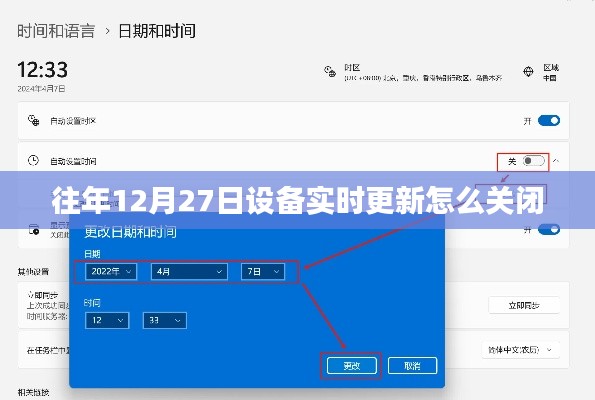Open the month dropdown showing 4月
Image resolution: width=595 pixels, height=400 pixels.
189,272
